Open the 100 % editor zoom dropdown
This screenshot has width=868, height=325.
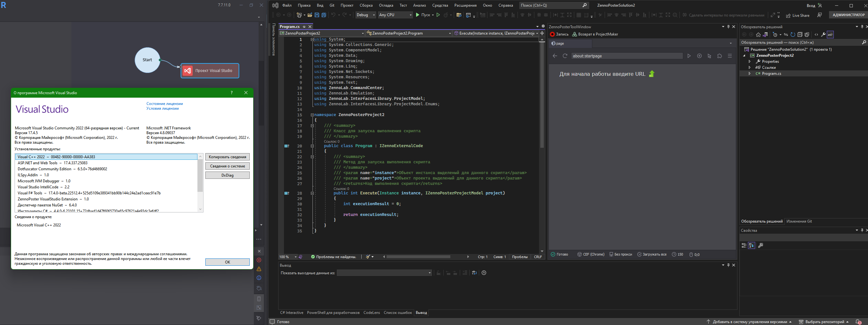[x=288, y=257]
